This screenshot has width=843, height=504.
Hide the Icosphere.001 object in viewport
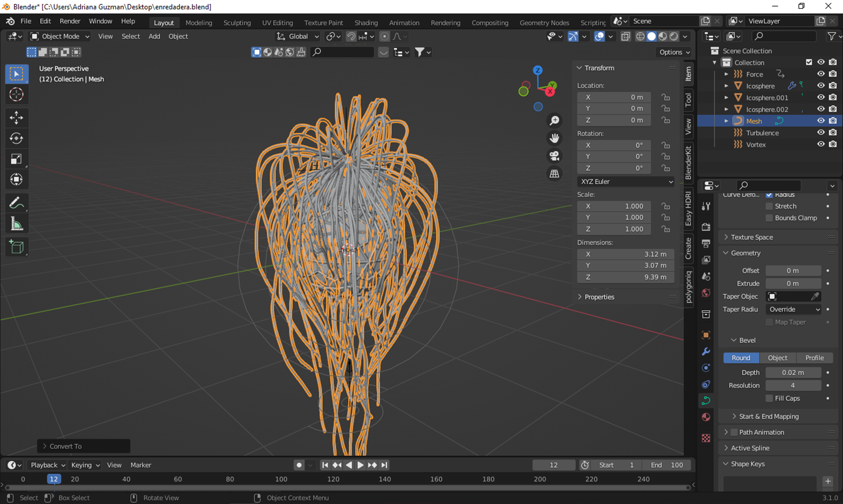coord(821,97)
